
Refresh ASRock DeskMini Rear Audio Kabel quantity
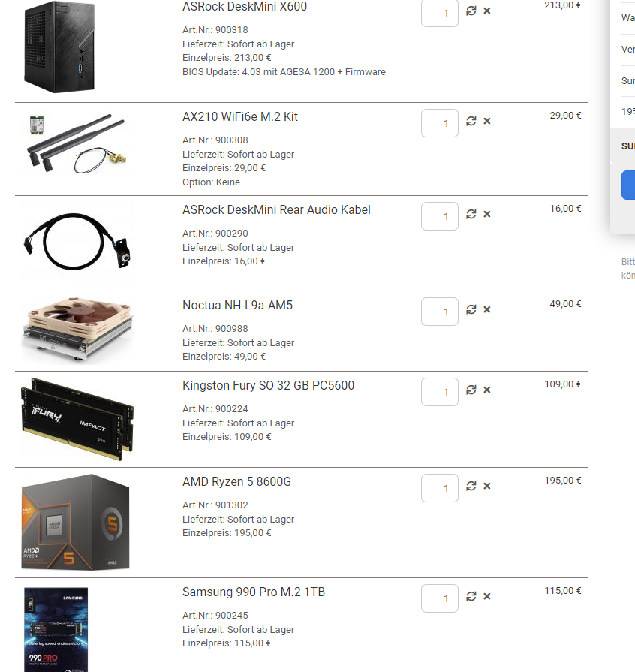pyautogui.click(x=471, y=214)
